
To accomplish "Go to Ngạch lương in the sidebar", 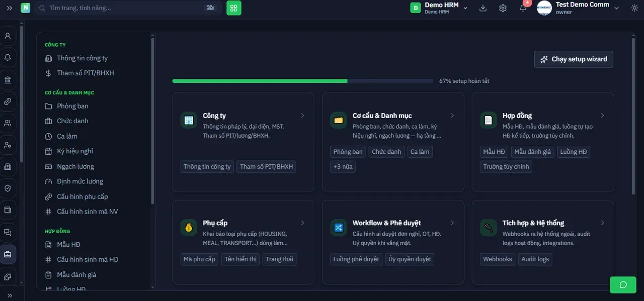I will pyautogui.click(x=75, y=166).
